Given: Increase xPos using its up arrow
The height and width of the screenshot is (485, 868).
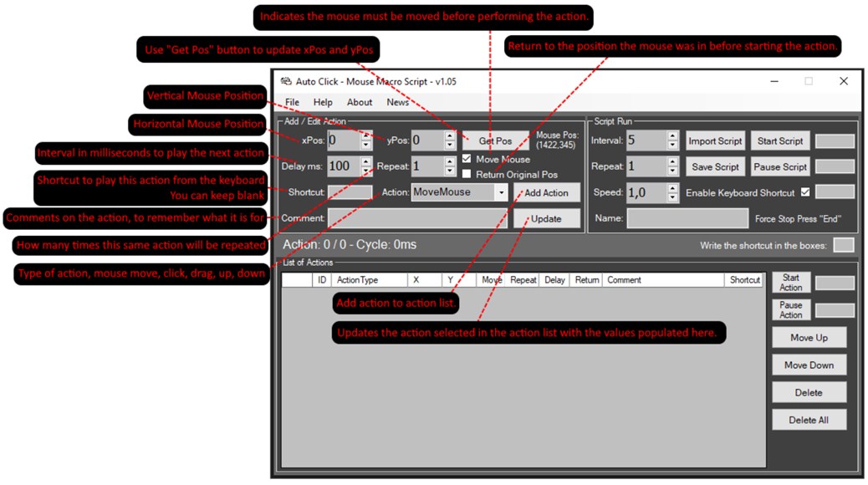Looking at the screenshot, I should 365,136.
